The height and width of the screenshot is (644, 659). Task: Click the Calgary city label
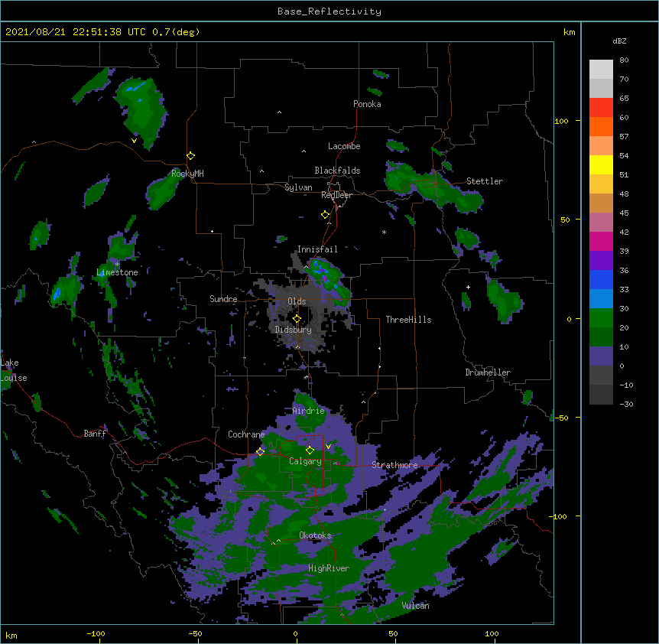tap(305, 461)
